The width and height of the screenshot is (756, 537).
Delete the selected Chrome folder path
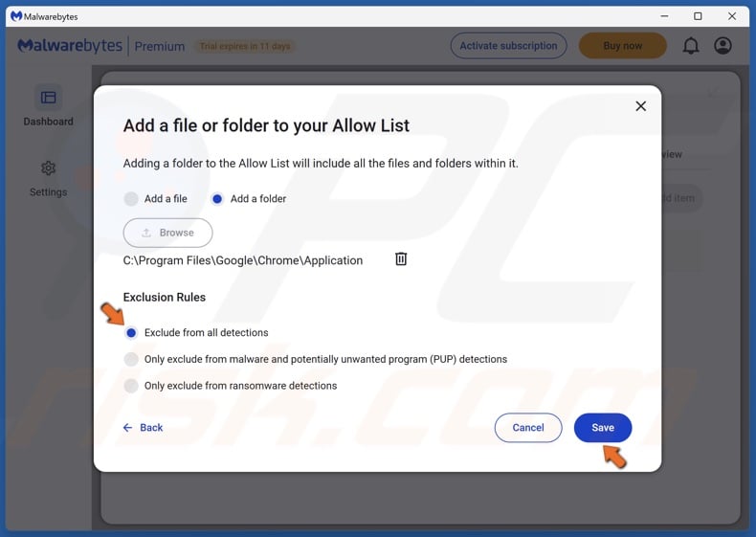pos(401,259)
